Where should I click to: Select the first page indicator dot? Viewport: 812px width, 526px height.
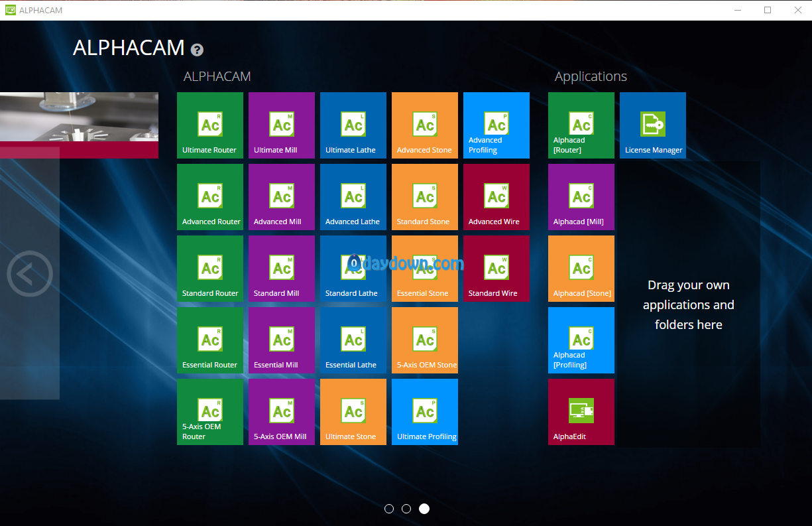click(389, 509)
